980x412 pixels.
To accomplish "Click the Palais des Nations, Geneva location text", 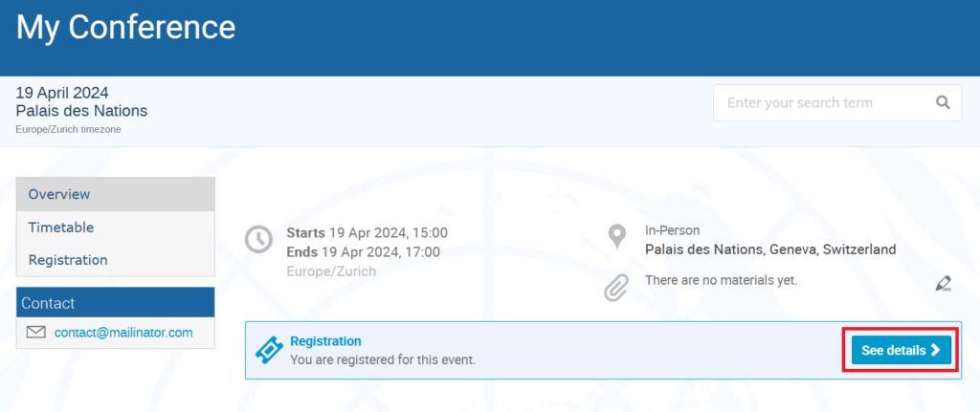I will [x=770, y=249].
